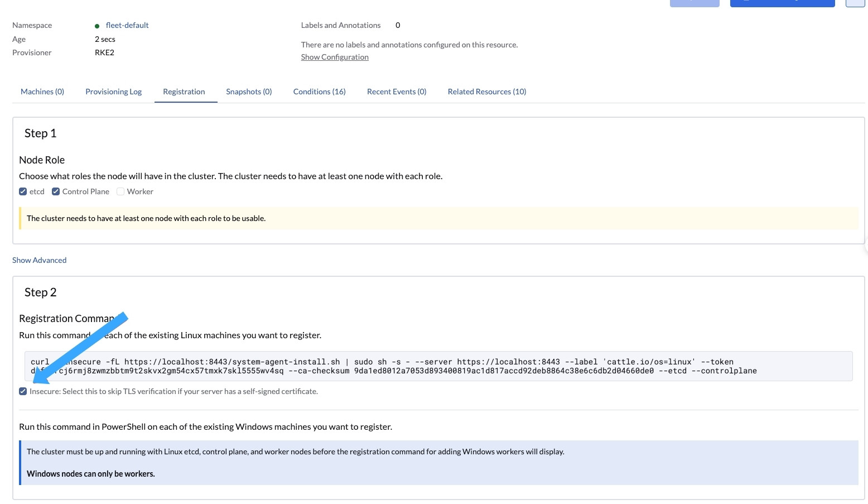This screenshot has height=504, width=868.
Task: View the Recent Events (0) tab
Action: tap(397, 92)
